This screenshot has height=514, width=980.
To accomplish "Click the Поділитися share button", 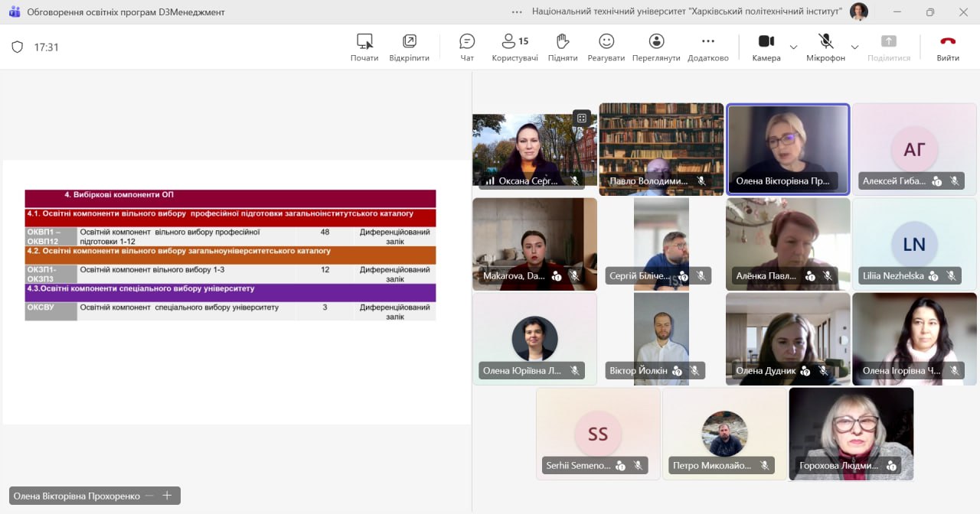I will click(889, 47).
